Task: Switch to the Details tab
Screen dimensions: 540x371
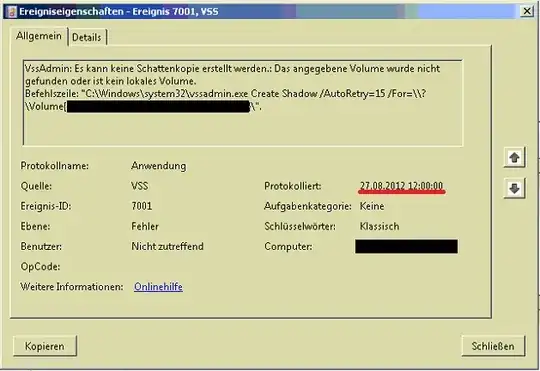Action: click(x=87, y=37)
